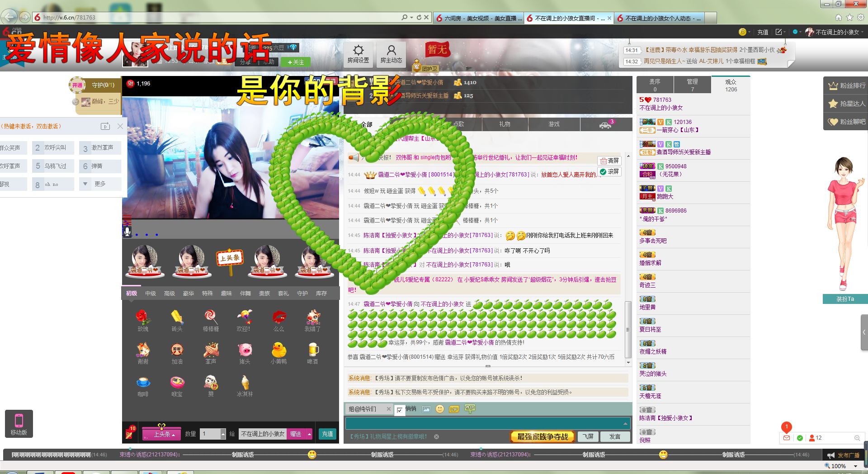This screenshot has width=868, height=474.
Task: Remove the 姐@纯爷们 chat target
Action: tap(388, 409)
